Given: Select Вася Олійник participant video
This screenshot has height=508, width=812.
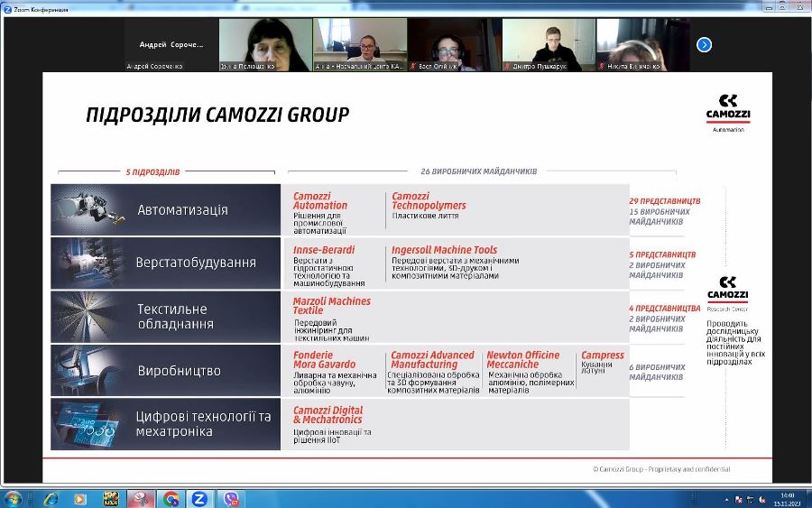Looking at the screenshot, I should [454, 45].
